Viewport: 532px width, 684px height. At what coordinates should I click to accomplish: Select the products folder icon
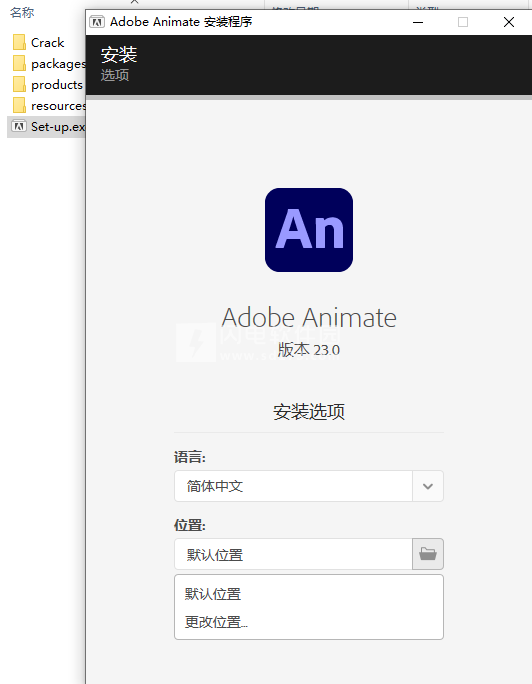coord(19,85)
